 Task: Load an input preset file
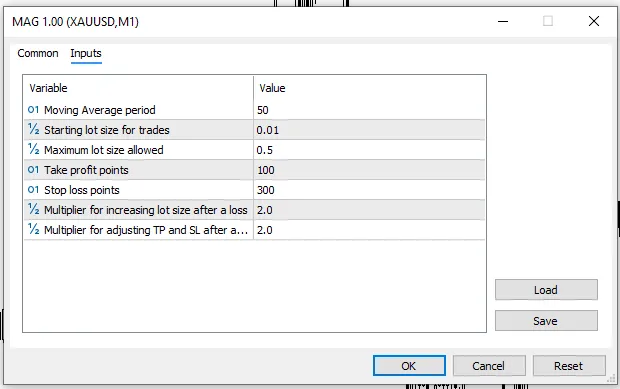pos(546,290)
